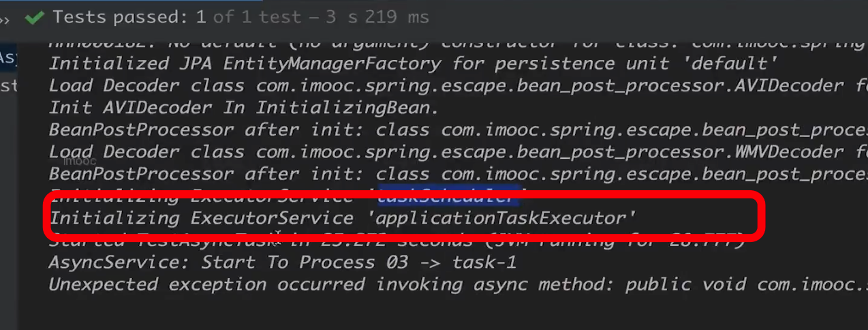This screenshot has width=868, height=330.
Task: Click the "Init AVIDecoder In InitializingBean" line
Action: (x=244, y=108)
